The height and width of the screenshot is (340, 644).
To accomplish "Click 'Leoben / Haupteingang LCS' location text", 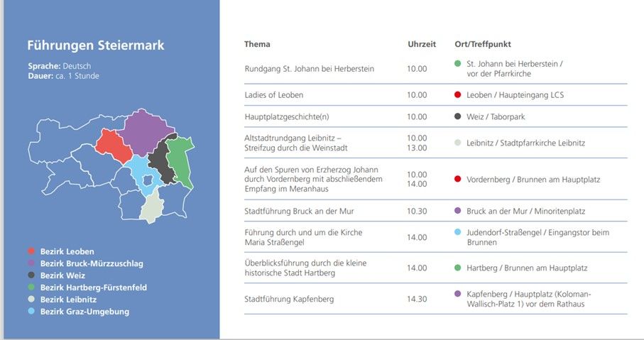I will (x=515, y=95).
